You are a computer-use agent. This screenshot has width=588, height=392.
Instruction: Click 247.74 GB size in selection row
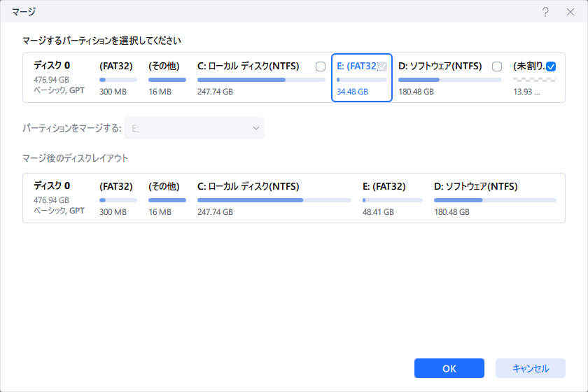click(x=216, y=92)
